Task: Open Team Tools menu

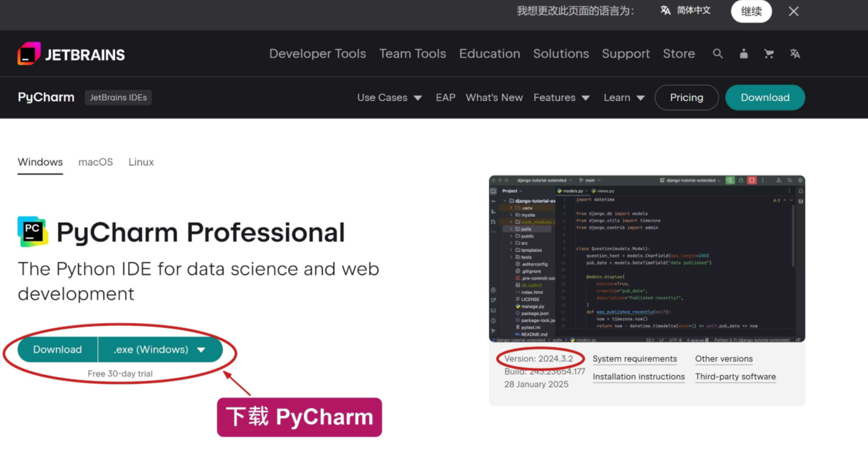Action: pyautogui.click(x=413, y=54)
